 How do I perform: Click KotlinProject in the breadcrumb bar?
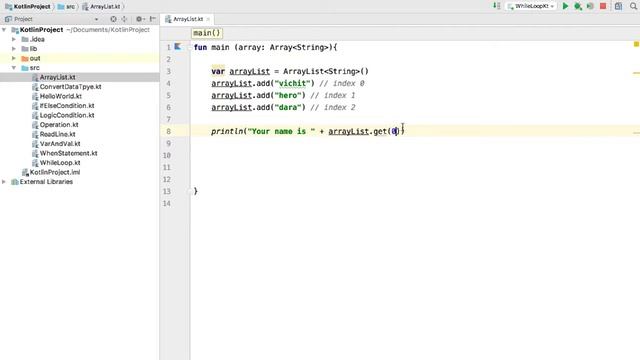28,7
